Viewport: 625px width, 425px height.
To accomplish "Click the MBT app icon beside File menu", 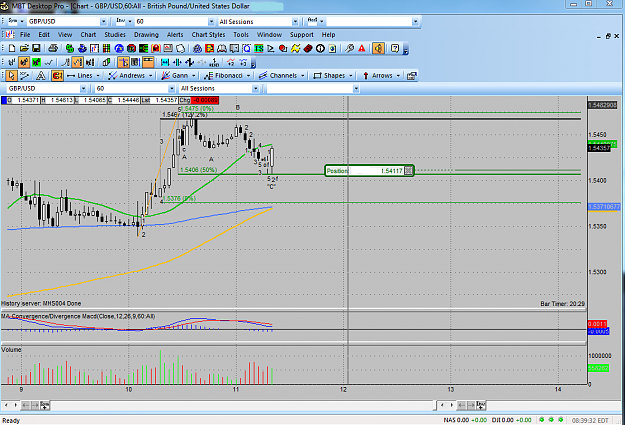I will click(x=10, y=35).
